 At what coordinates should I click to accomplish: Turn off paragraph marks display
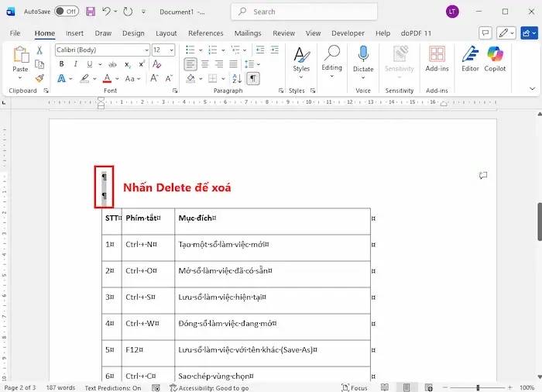253,79
